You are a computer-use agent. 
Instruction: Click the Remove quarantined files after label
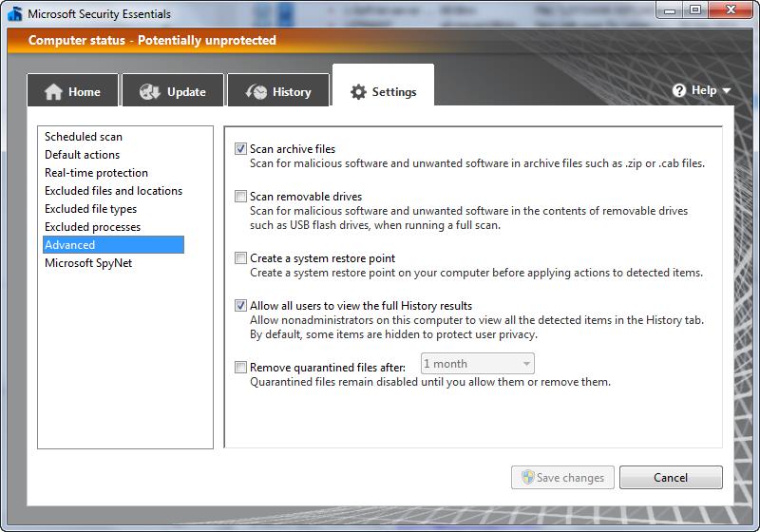pos(328,368)
